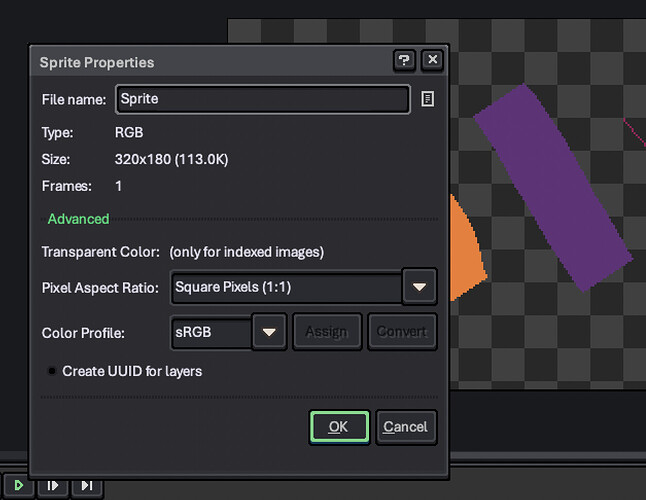
Task: Click the 320x180 (113.0K) size text
Action: pyautogui.click(x=171, y=159)
